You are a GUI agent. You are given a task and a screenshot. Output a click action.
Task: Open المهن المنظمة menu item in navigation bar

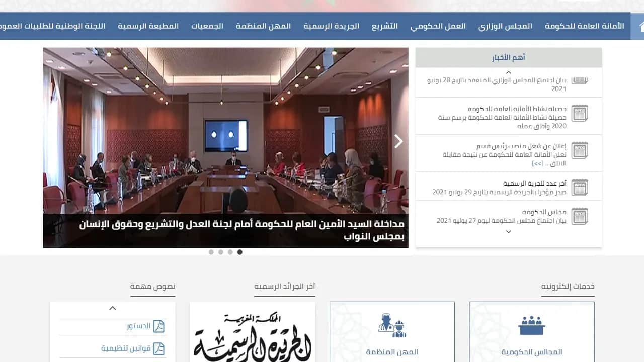coord(263,26)
